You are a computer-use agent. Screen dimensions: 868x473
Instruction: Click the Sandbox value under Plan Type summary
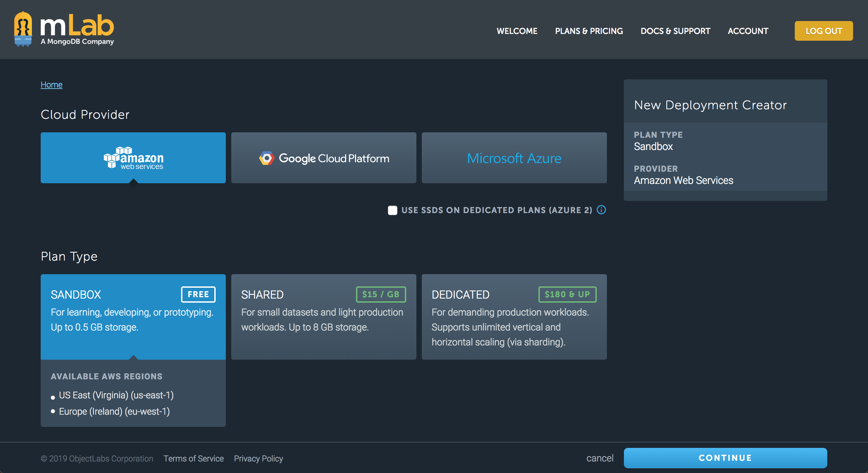653,146
